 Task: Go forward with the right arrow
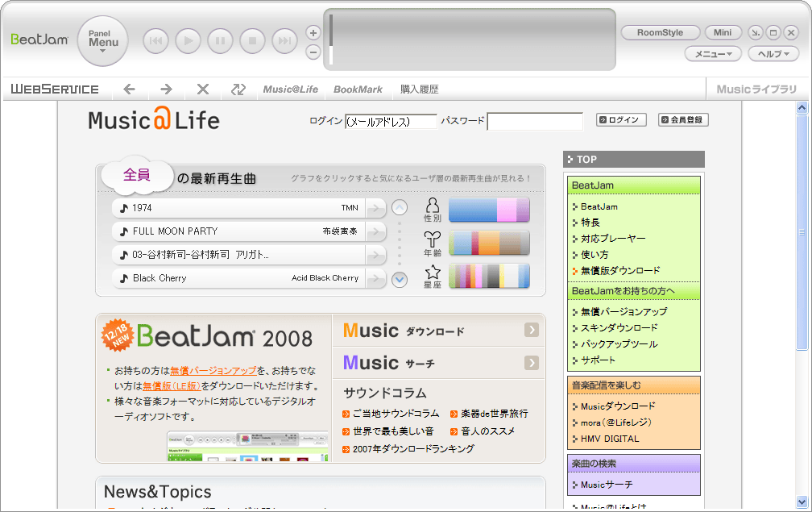(x=166, y=89)
